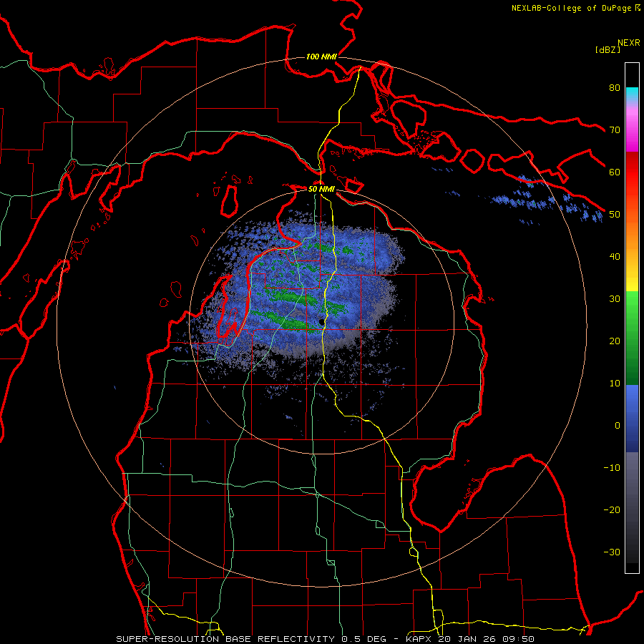Screen dimensions: 644x644
Task: Click the 50 value on the color scale
Action: click(x=615, y=215)
